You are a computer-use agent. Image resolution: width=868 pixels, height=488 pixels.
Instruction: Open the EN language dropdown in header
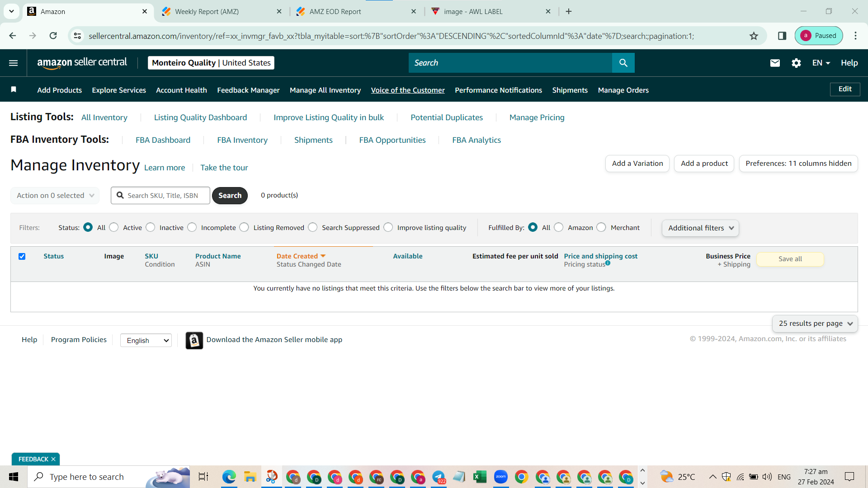click(821, 63)
